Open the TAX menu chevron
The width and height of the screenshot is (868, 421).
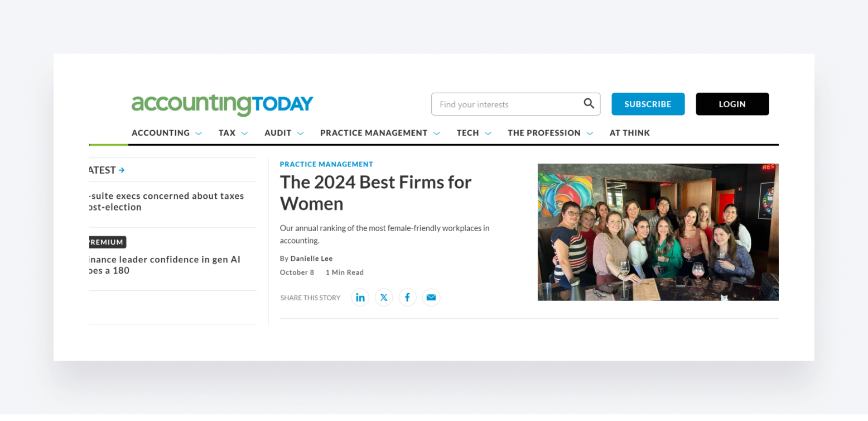click(244, 133)
